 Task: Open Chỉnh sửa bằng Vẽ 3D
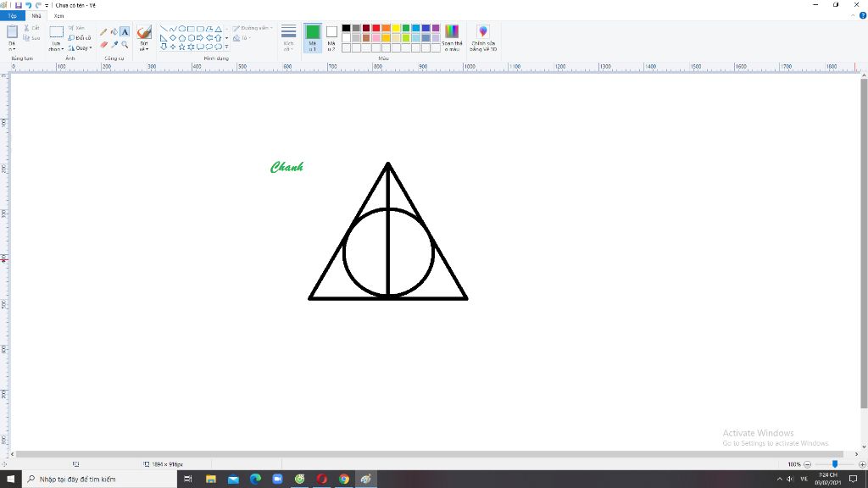[483, 39]
